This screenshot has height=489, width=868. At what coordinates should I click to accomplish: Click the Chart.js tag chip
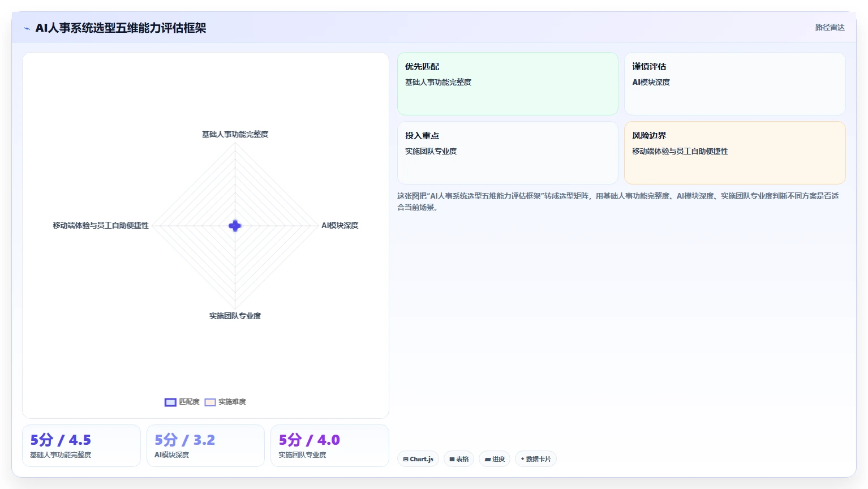pos(418,459)
